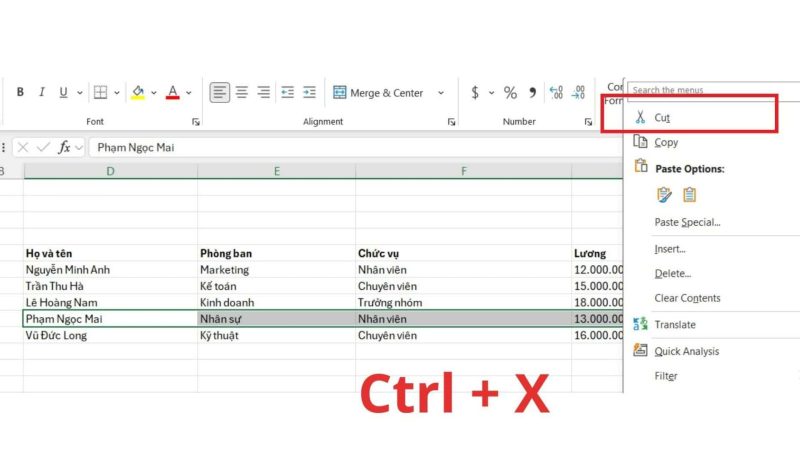Cancel formula bar entry (X)
This screenshot has height=450, width=800.
point(22,147)
